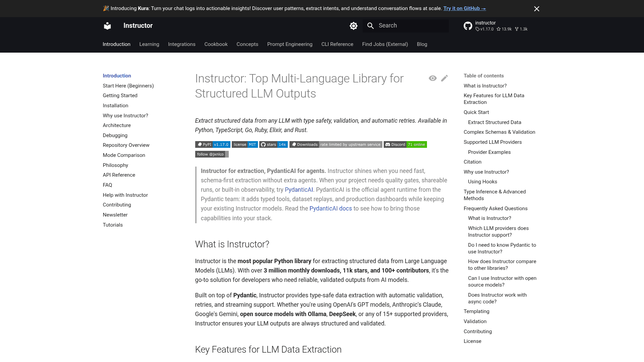Open the Getting Started page

(x=120, y=96)
